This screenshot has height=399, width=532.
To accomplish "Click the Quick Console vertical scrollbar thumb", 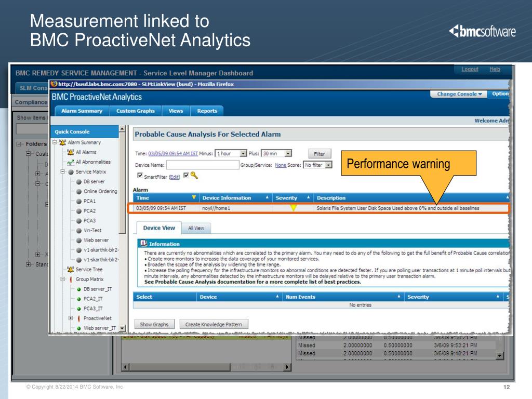I will tap(123, 183).
